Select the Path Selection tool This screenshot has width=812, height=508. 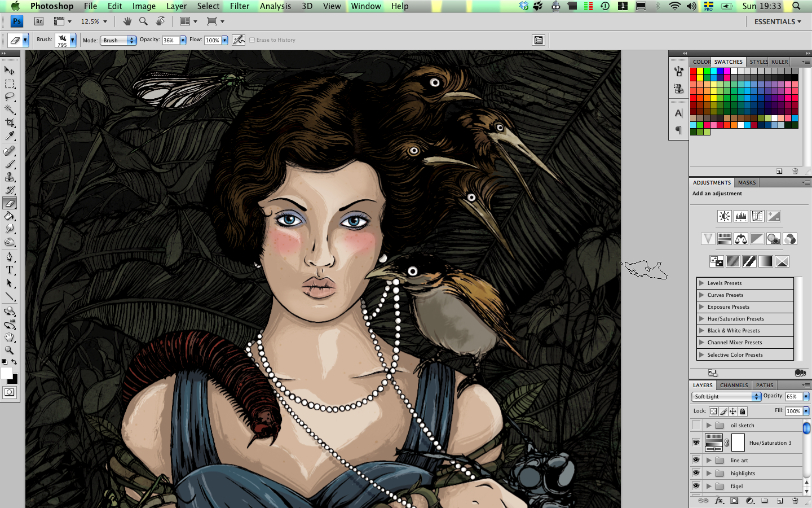(10, 283)
